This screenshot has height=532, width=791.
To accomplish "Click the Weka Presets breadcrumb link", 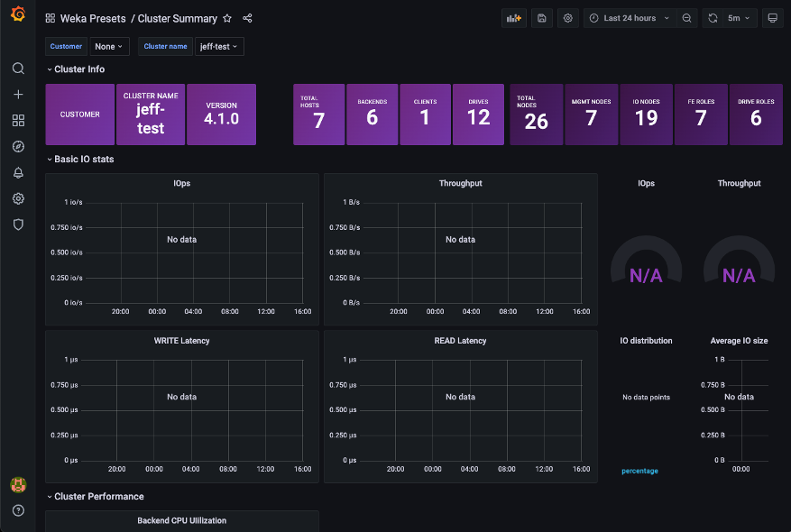I will (93, 18).
